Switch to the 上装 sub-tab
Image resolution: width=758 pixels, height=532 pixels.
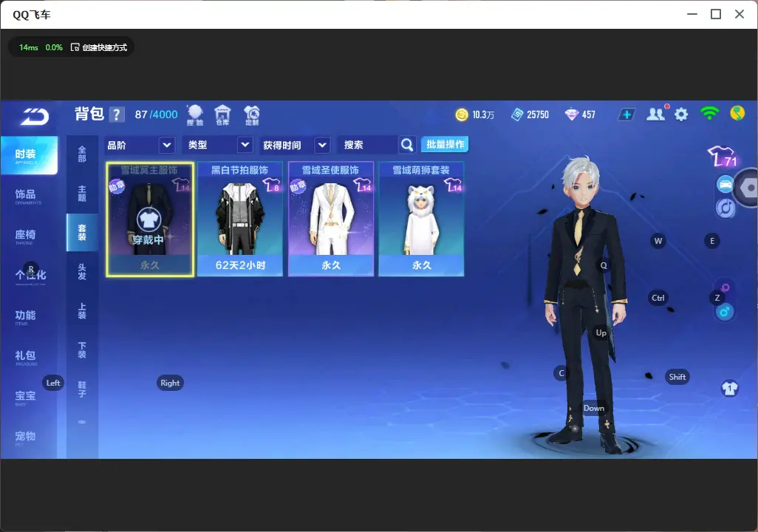[82, 311]
